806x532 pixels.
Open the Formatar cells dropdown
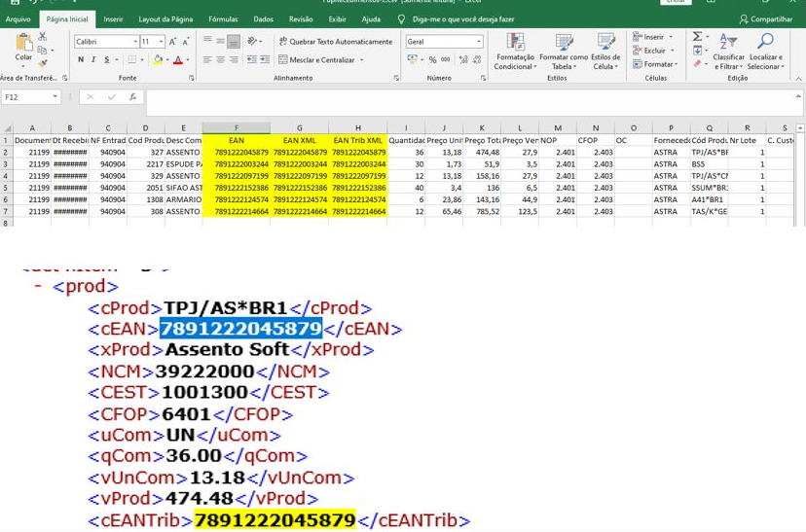coord(655,64)
